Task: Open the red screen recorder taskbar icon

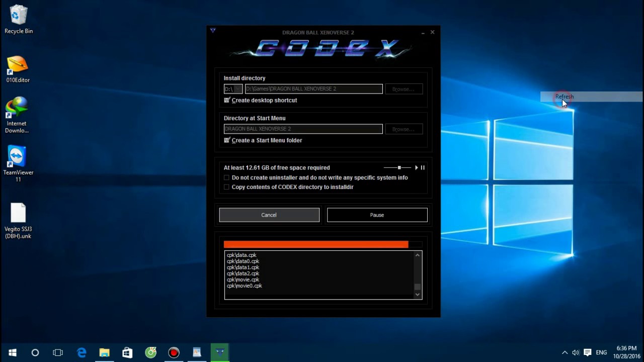Action: (x=174, y=352)
